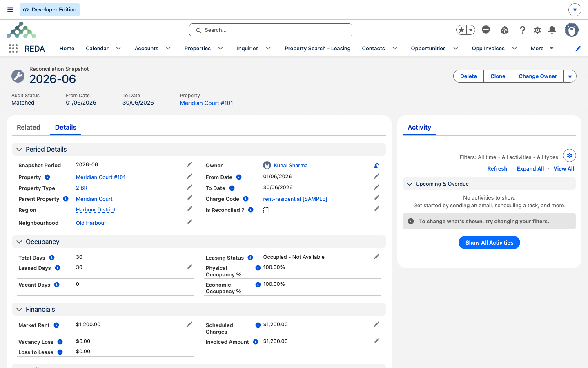The image size is (588, 368).
Task: Click into the global Search field
Action: coord(271,30)
